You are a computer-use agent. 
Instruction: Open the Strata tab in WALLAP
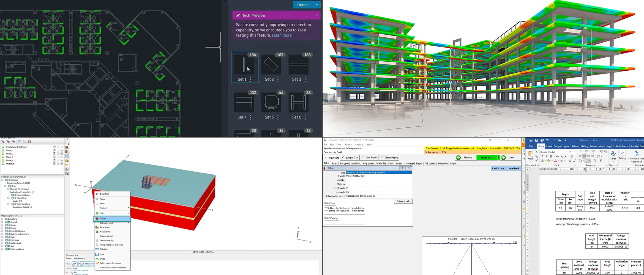pos(335,164)
